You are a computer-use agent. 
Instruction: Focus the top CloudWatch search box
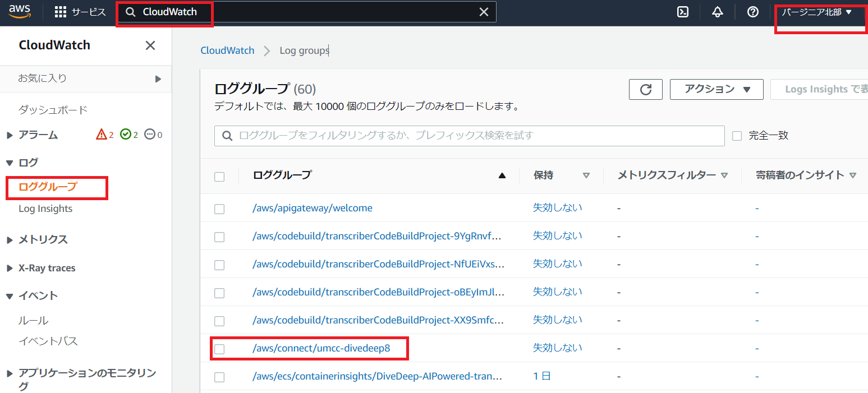tap(307, 12)
